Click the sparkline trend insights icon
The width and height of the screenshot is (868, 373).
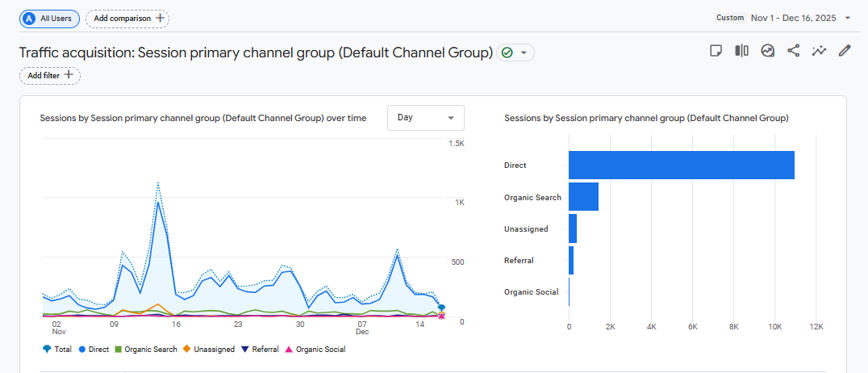[819, 51]
